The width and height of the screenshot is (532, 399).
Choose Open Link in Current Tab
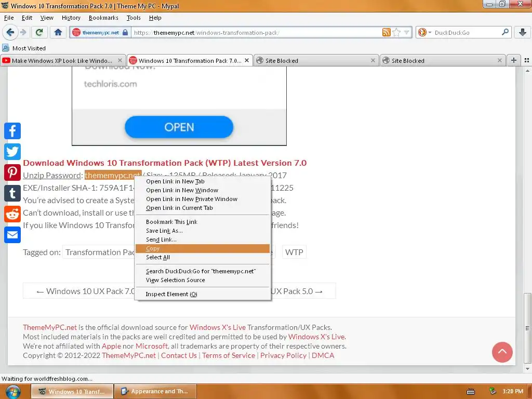[x=203, y=208]
